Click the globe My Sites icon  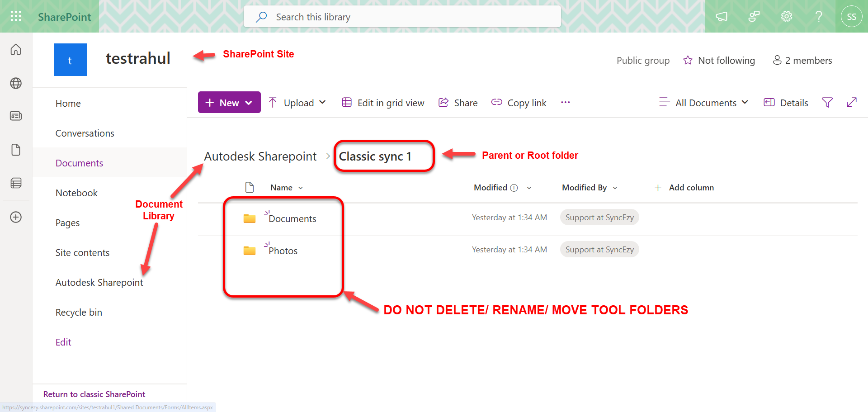pyautogui.click(x=16, y=83)
